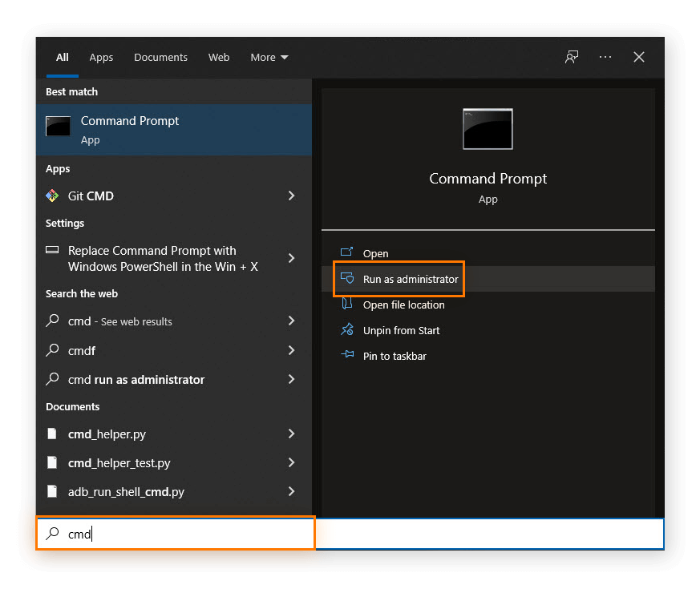Select the Web filter tab
This screenshot has height=589, width=700.
tap(219, 57)
